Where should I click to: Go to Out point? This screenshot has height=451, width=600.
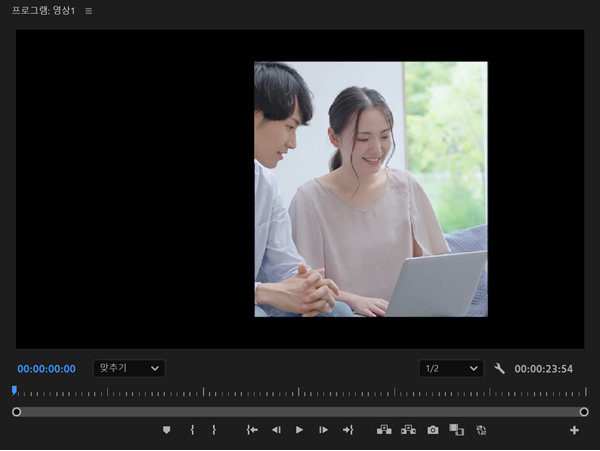348,430
